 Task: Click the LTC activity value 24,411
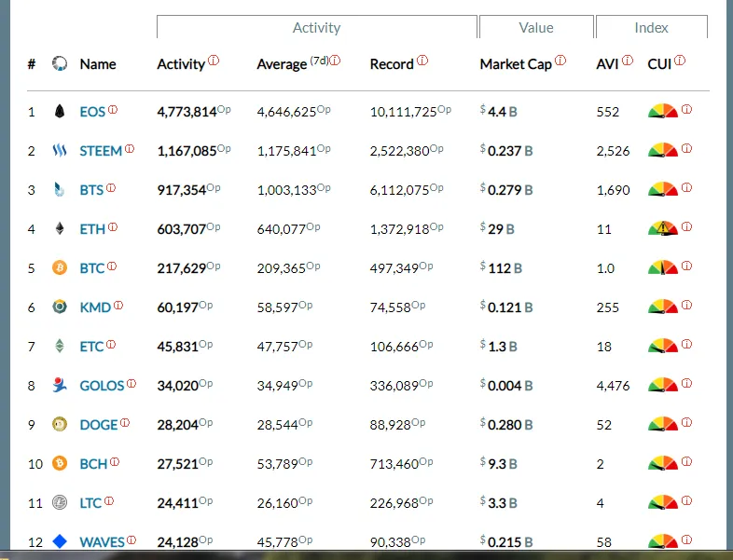click(x=178, y=503)
